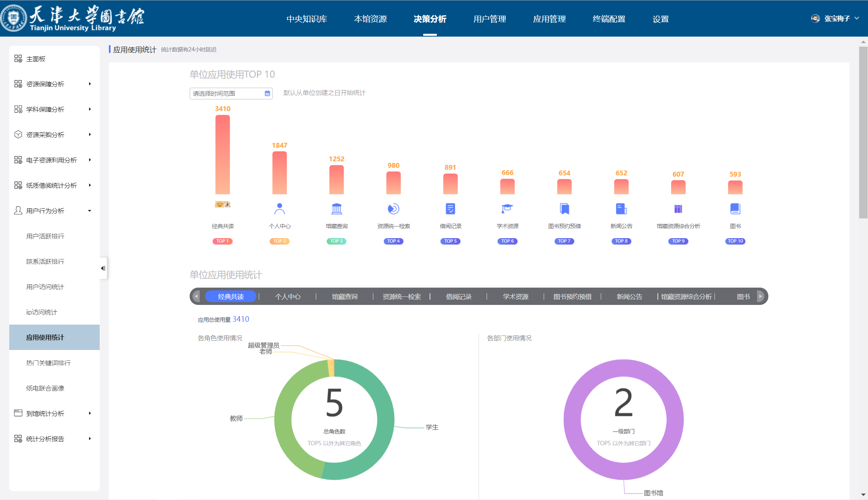
Task: Switch to the 用户管理 top menu
Action: 489,19
